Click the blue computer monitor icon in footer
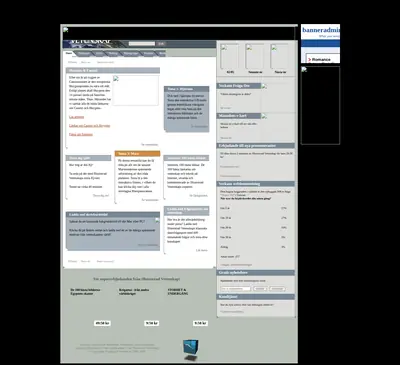This screenshot has height=365, width=400. [x=190, y=350]
